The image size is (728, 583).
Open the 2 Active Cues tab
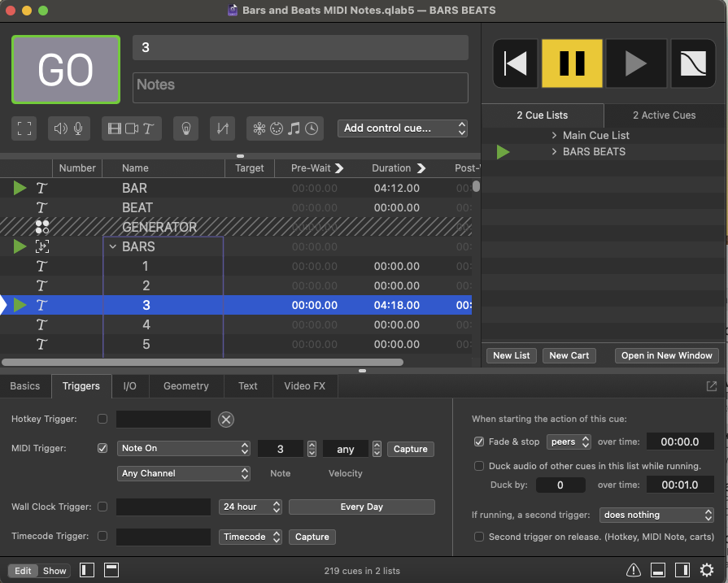(x=664, y=115)
